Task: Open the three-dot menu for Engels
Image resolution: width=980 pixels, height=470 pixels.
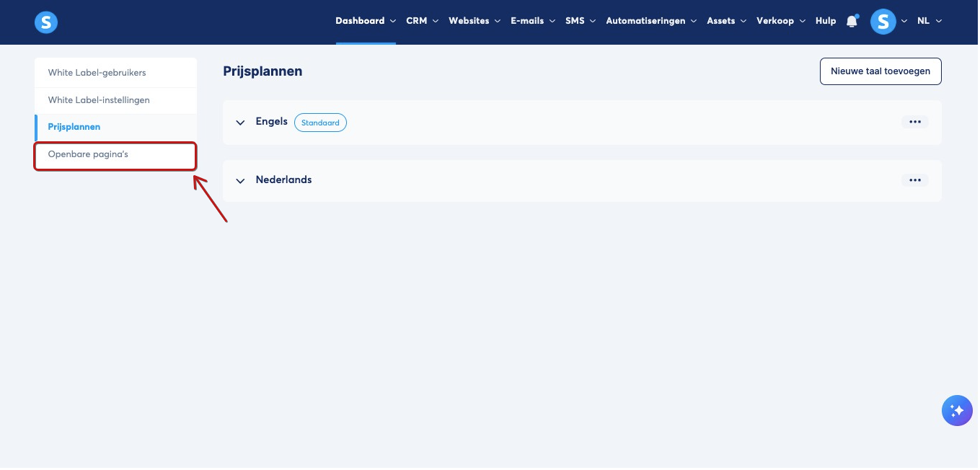Action: [x=915, y=122]
